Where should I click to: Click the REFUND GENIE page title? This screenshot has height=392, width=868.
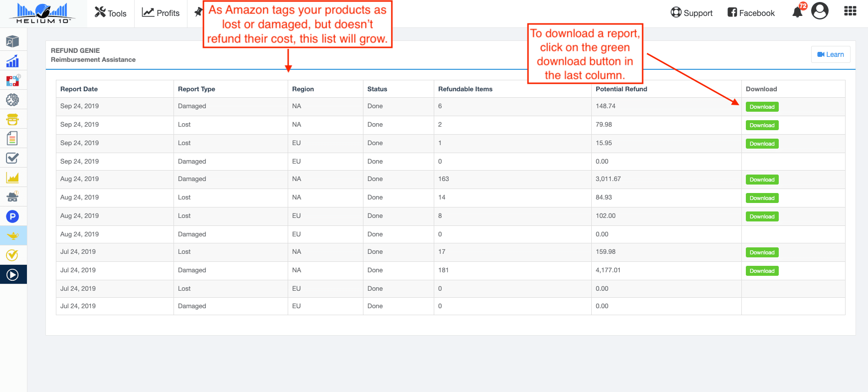pos(75,50)
